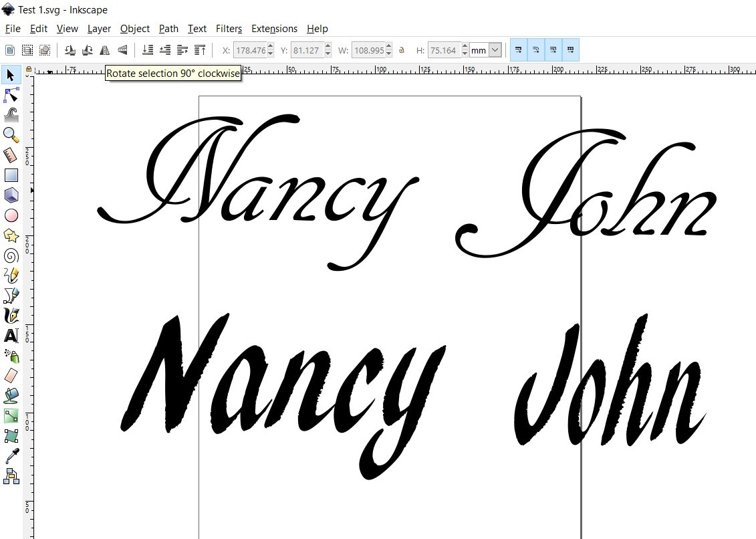756x539 pixels.
Task: Click the Deselect icon
Action: coord(44,49)
